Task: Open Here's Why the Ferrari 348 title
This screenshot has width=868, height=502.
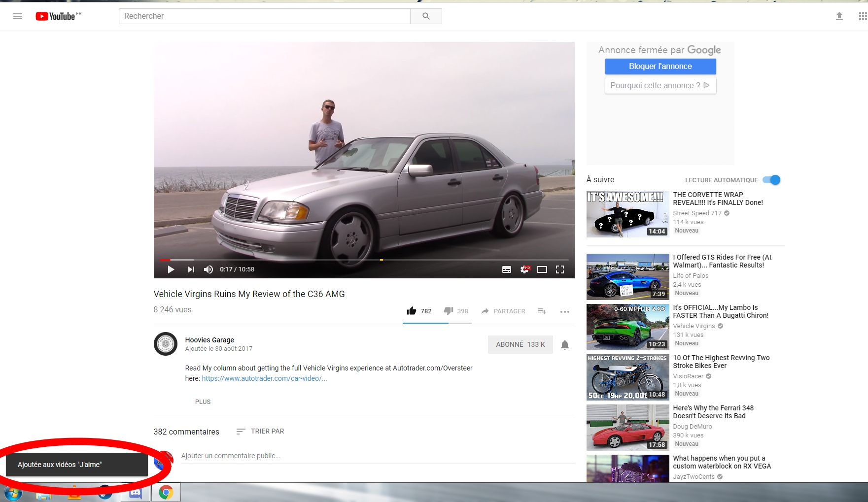Action: tap(713, 412)
